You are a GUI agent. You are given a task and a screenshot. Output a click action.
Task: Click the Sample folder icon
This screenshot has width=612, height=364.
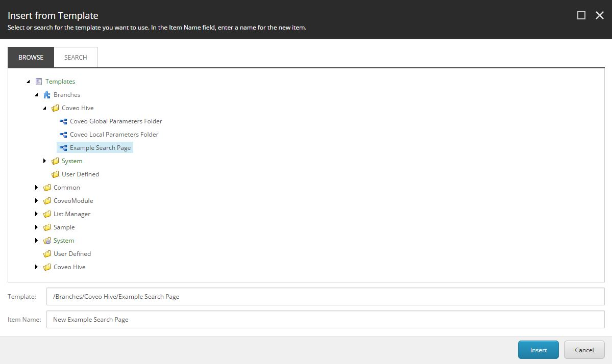pyautogui.click(x=45, y=227)
